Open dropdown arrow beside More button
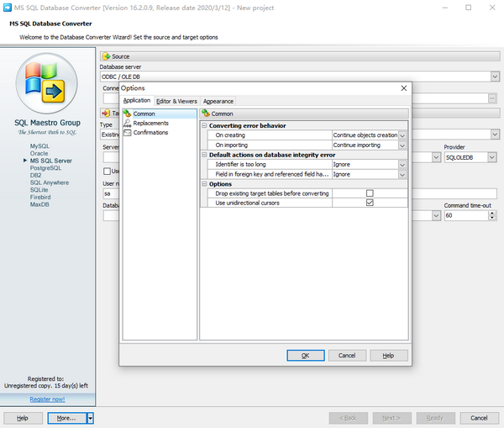This screenshot has width=504, height=428. (91, 418)
